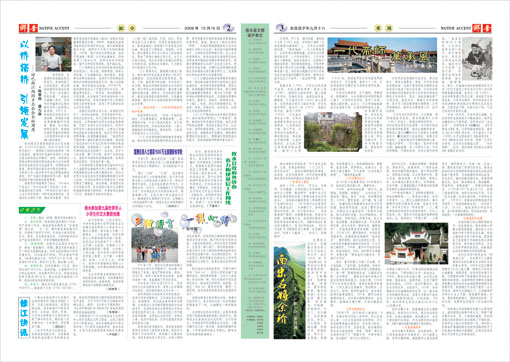Viewport: 510px width, 362px height.
Task: Open the photo of man in white shirt
Action: 54,54
